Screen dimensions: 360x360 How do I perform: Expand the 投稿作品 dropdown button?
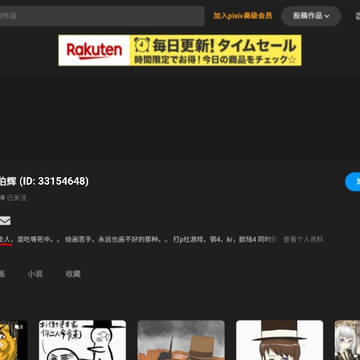(311, 16)
